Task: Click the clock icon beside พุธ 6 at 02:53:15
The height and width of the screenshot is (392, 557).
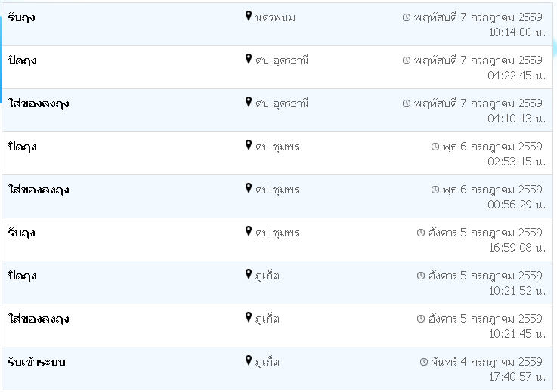Action: click(435, 147)
